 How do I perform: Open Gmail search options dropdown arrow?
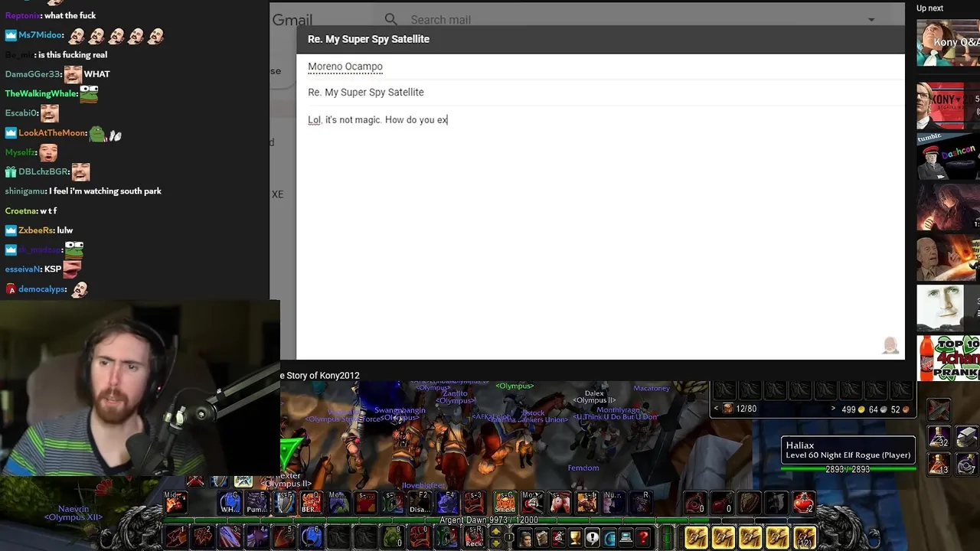click(871, 20)
